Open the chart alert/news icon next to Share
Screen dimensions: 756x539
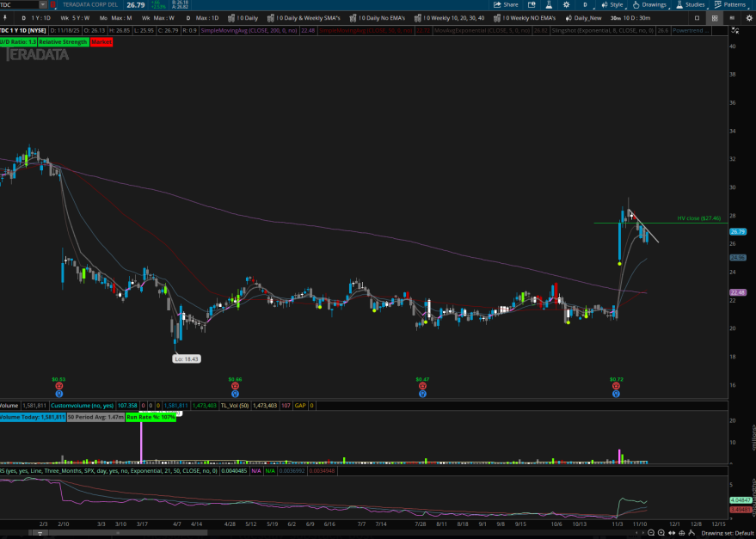point(532,5)
